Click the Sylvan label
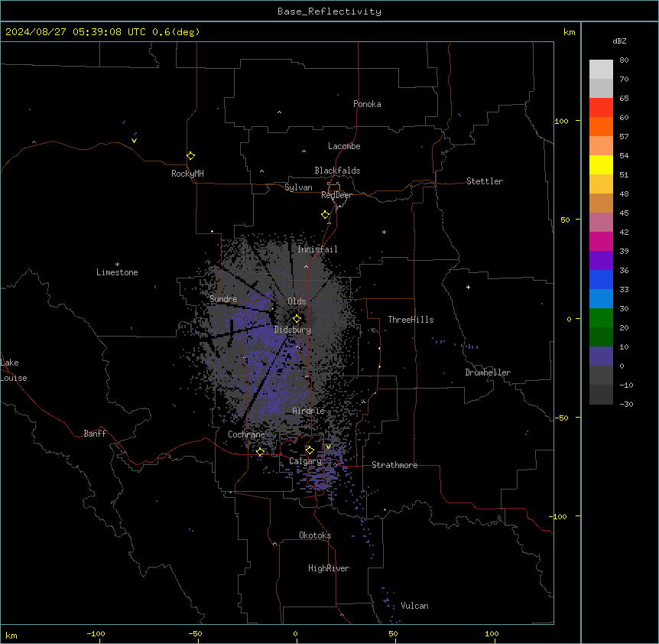This screenshot has height=644, width=659. click(x=298, y=187)
